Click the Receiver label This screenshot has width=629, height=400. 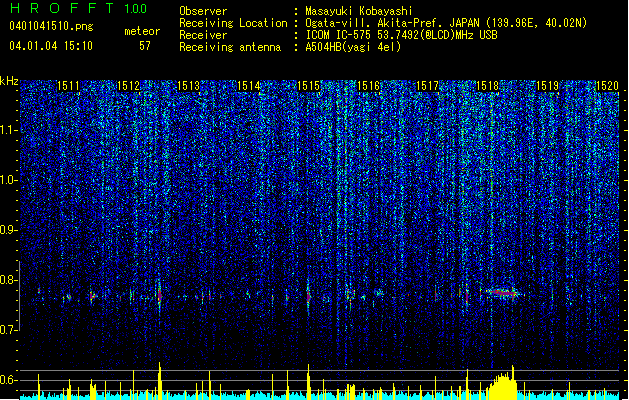pyautogui.click(x=203, y=35)
